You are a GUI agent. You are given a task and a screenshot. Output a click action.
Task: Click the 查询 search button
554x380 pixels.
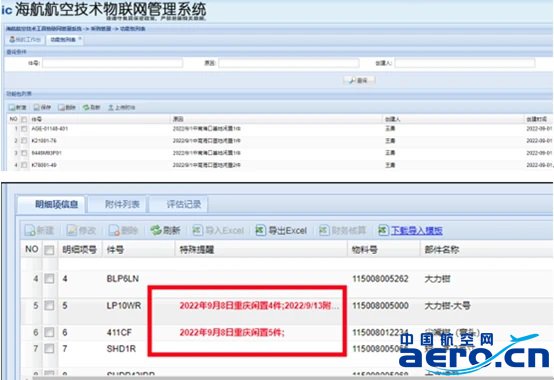click(359, 81)
